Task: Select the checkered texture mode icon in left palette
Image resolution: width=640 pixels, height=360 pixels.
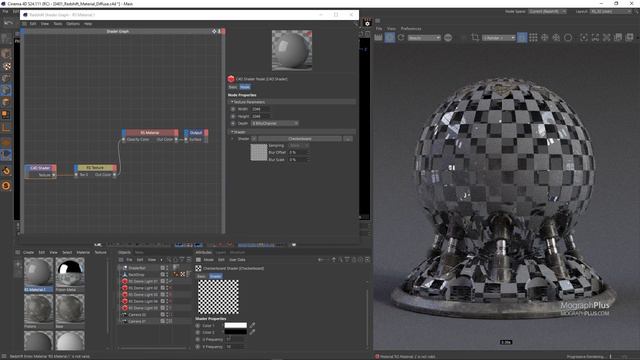Action: [6, 66]
